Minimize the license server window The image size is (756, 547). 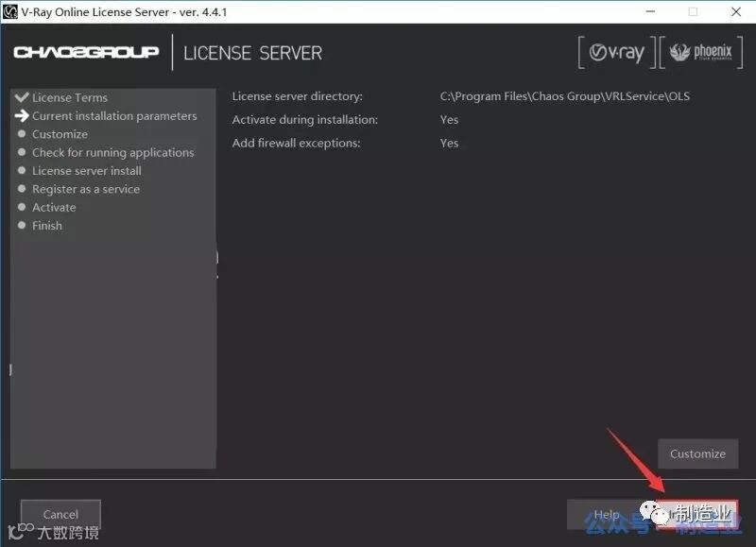650,11
